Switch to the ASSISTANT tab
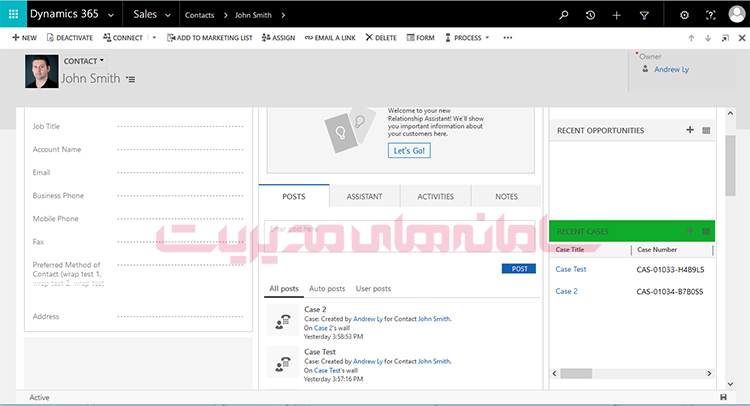The width and height of the screenshot is (750, 406). coord(364,197)
